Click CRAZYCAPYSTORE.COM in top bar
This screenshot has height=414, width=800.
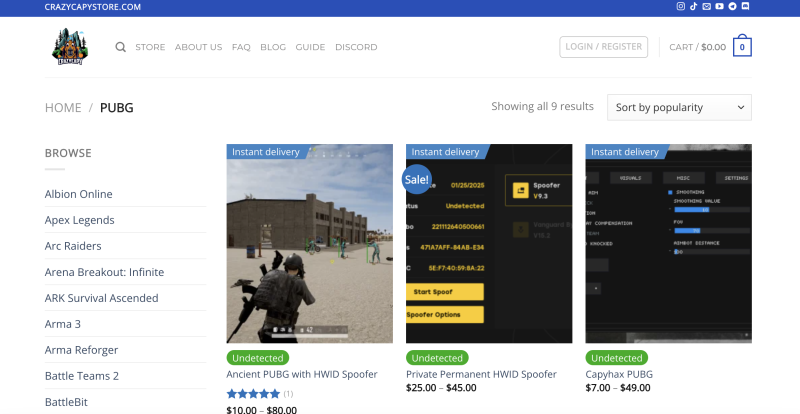(x=93, y=7)
